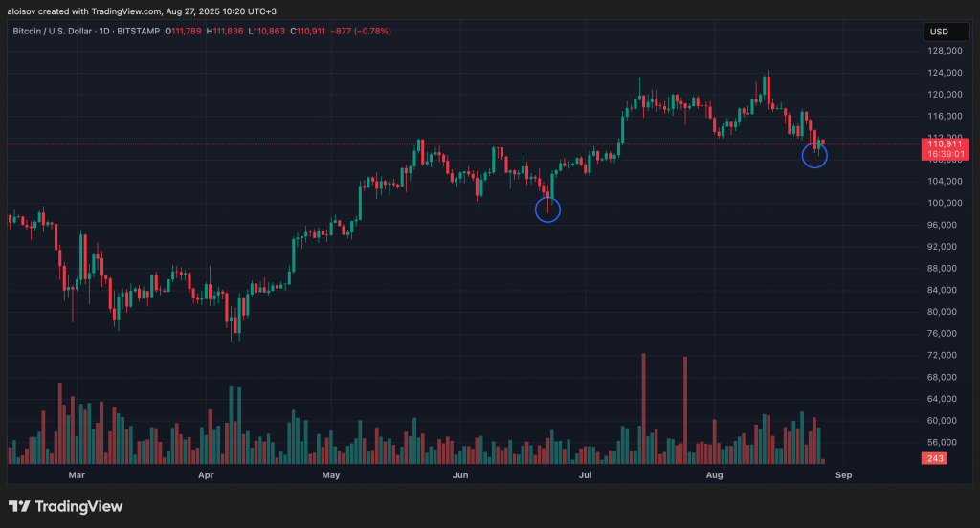This screenshot has height=528, width=980.
Task: Click the Jun label on time axis
Action: click(460, 474)
